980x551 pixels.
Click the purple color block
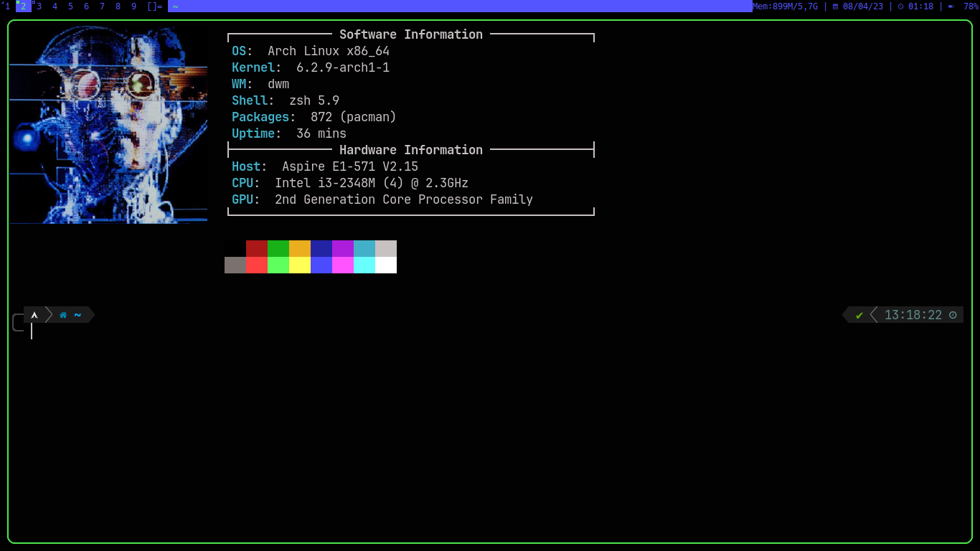[343, 248]
